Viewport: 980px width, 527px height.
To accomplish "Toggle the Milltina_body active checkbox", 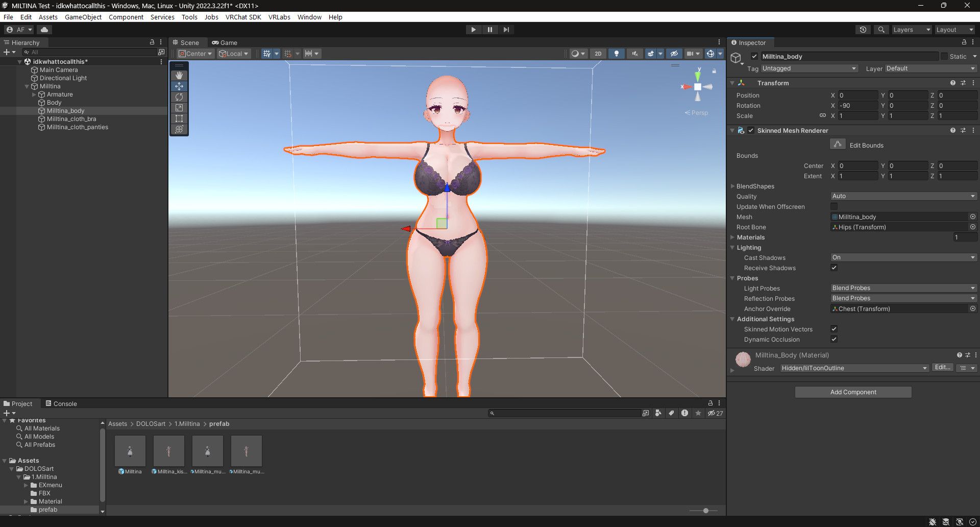I will 754,57.
